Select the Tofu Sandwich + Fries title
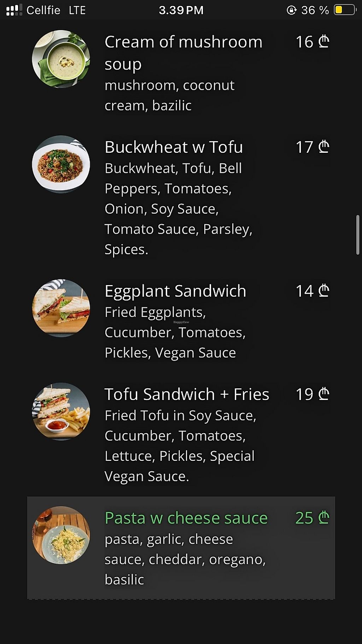Image resolution: width=362 pixels, height=644 pixels. pos(187,394)
